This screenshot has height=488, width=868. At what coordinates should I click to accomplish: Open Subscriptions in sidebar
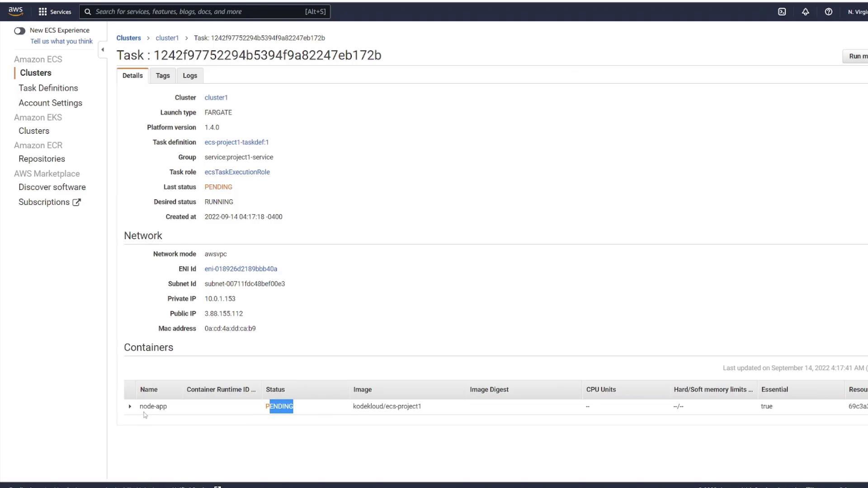pos(44,202)
